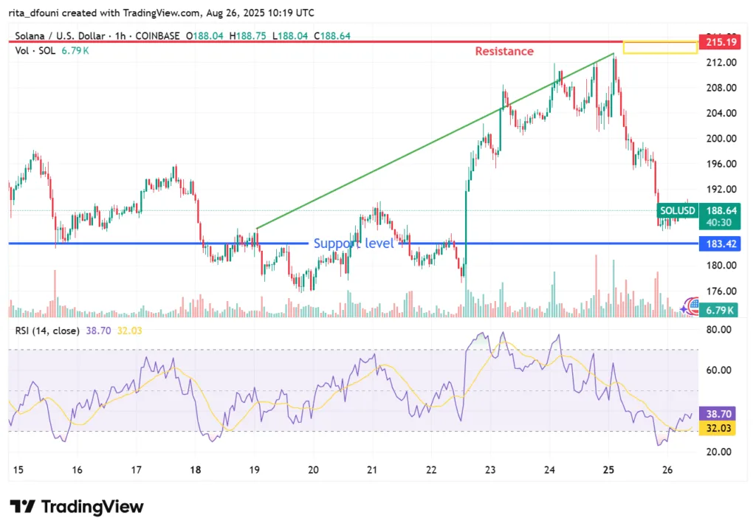The image size is (756, 532).
Task: Click date 15 on the time axis
Action: (x=18, y=470)
